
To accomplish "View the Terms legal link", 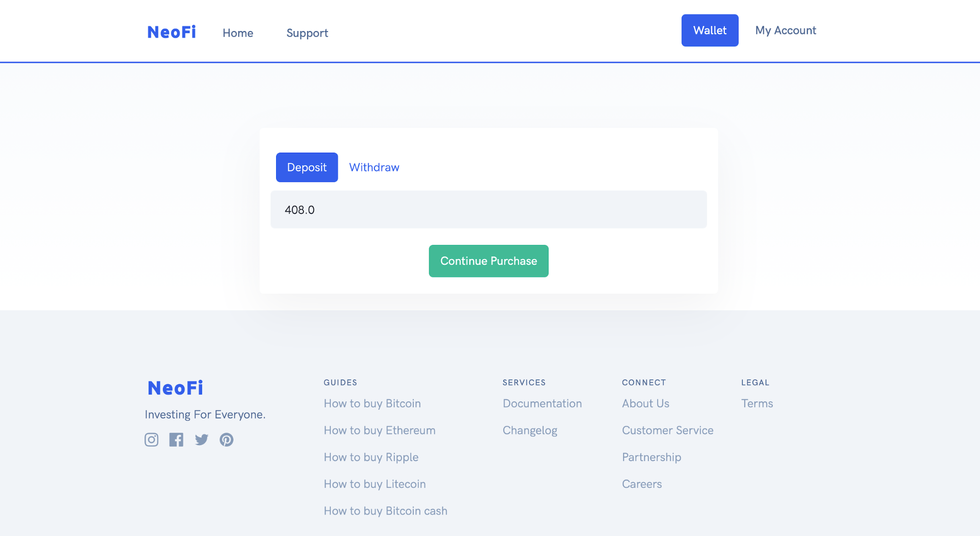I will [757, 403].
